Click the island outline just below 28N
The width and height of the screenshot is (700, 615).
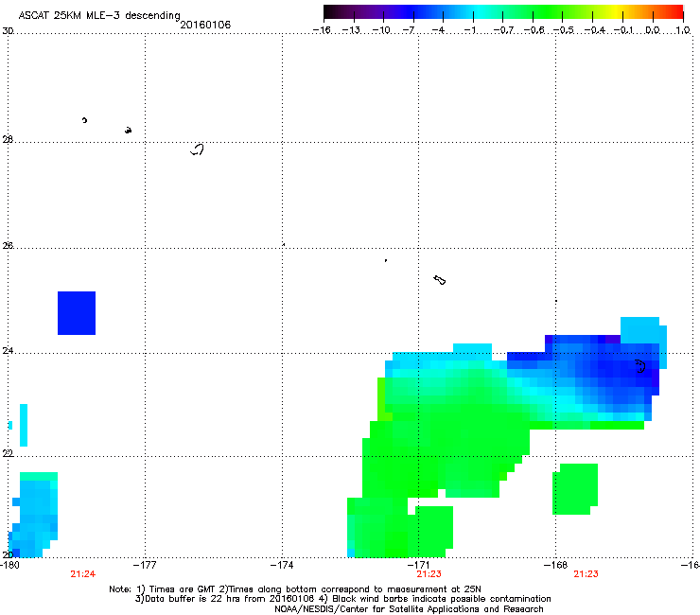click(x=197, y=149)
